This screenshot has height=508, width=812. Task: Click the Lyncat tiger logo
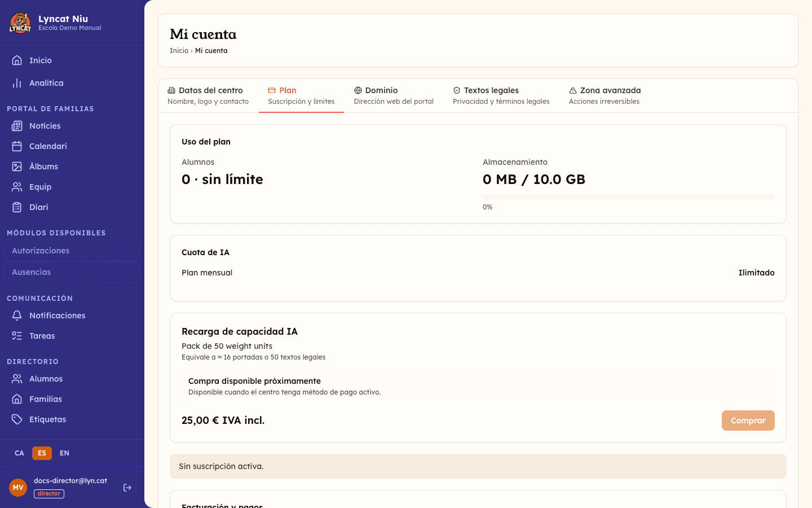coord(20,23)
